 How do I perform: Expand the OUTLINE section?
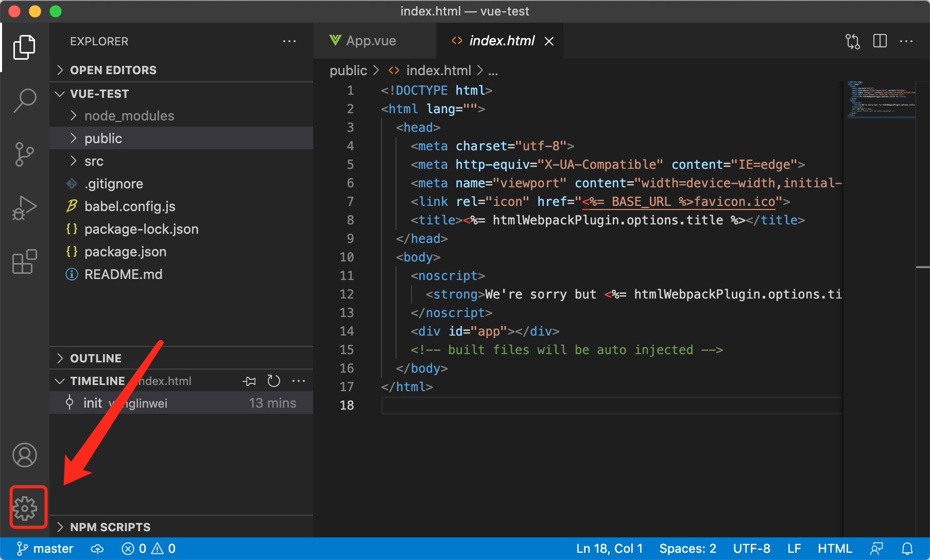[181, 358]
